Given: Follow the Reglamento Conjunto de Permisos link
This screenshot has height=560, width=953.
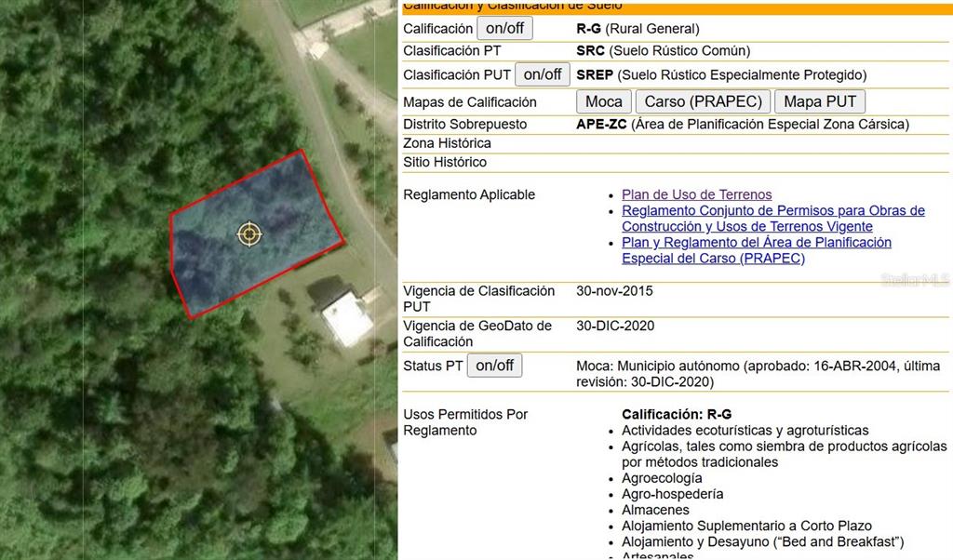Looking at the screenshot, I should (772, 219).
